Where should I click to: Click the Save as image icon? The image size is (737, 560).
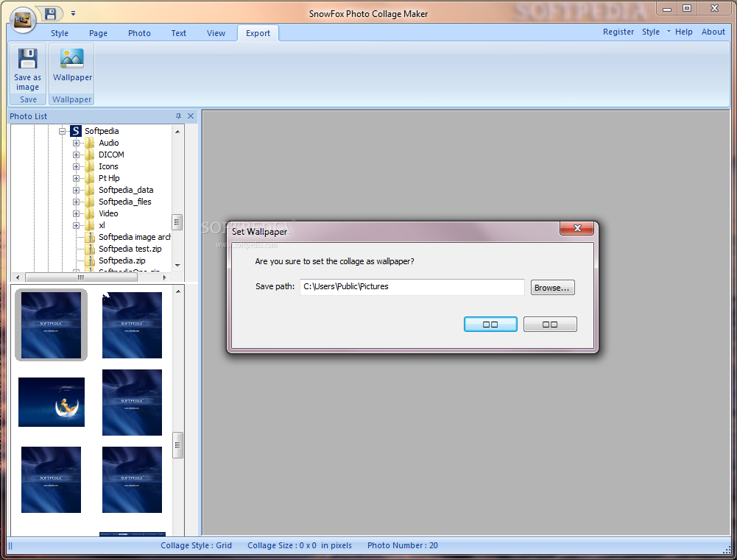pos(28,59)
